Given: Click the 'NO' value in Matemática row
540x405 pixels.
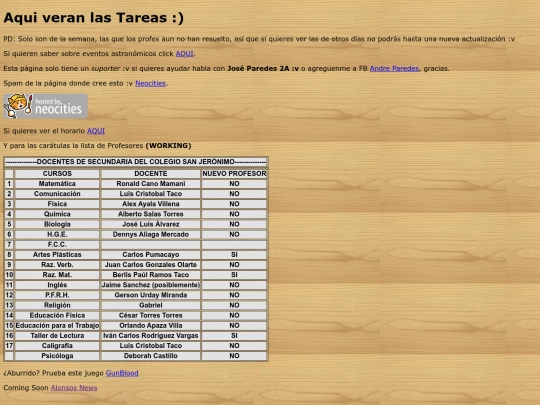Looking at the screenshot, I should (234, 184).
